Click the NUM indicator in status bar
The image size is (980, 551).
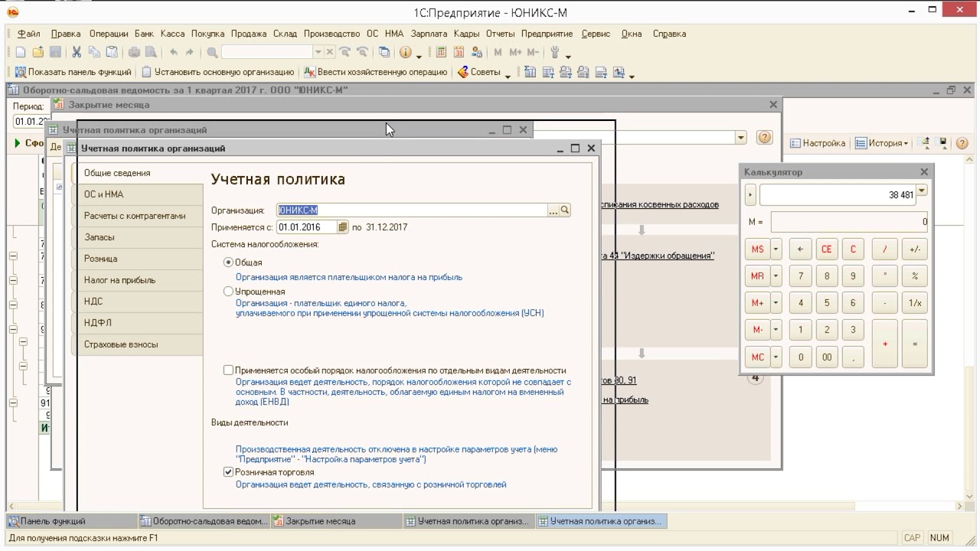pos(939,538)
